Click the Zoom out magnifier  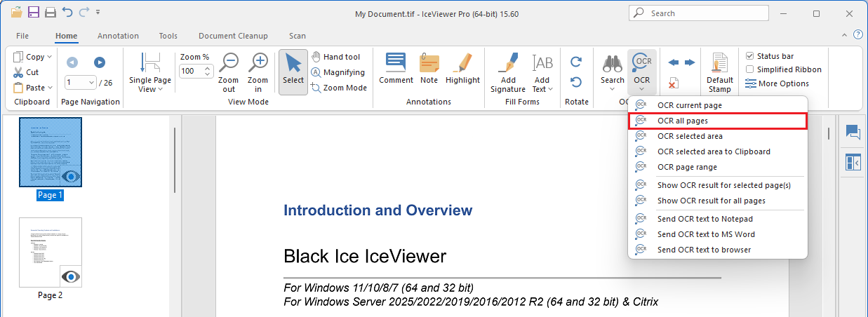coord(229,74)
